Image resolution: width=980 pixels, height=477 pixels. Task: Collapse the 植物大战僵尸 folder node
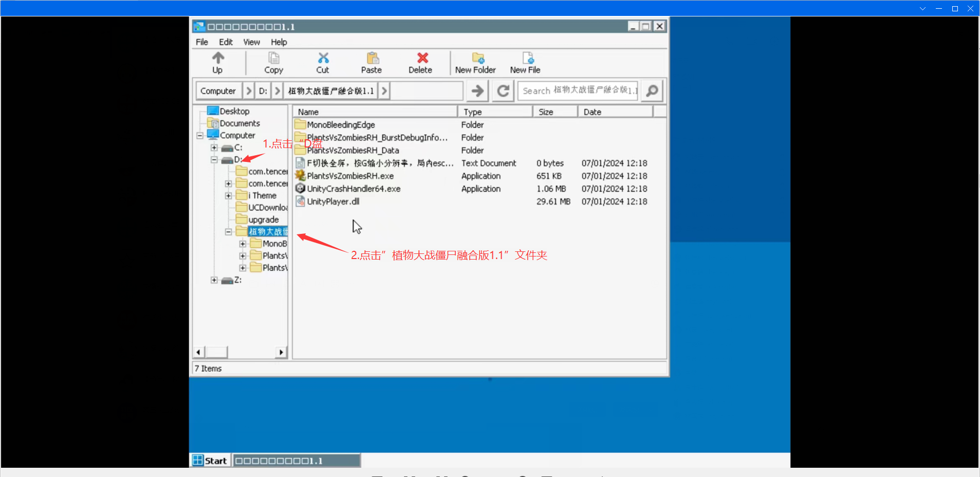coord(228,232)
